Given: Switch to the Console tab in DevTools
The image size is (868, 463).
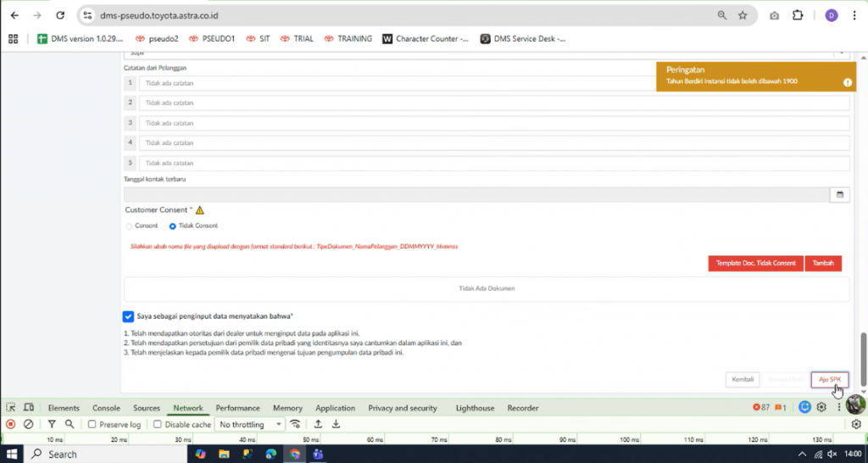Looking at the screenshot, I should (106, 408).
